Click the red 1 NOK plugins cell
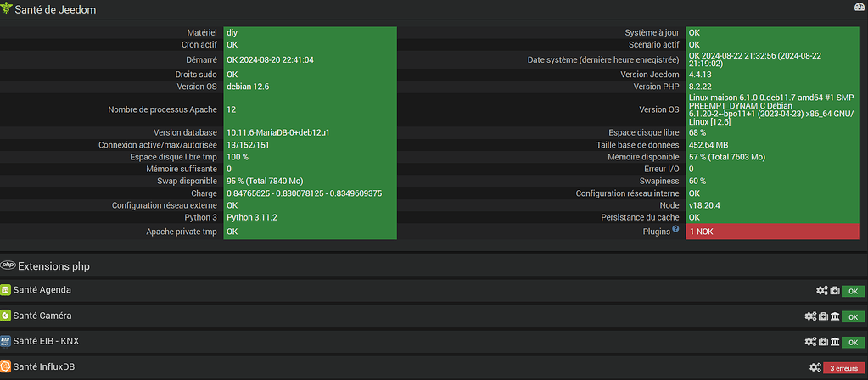The height and width of the screenshot is (380, 868). click(776, 231)
